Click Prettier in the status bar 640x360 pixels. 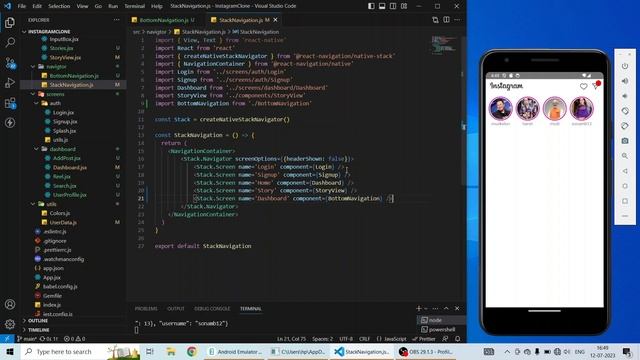coord(424,339)
